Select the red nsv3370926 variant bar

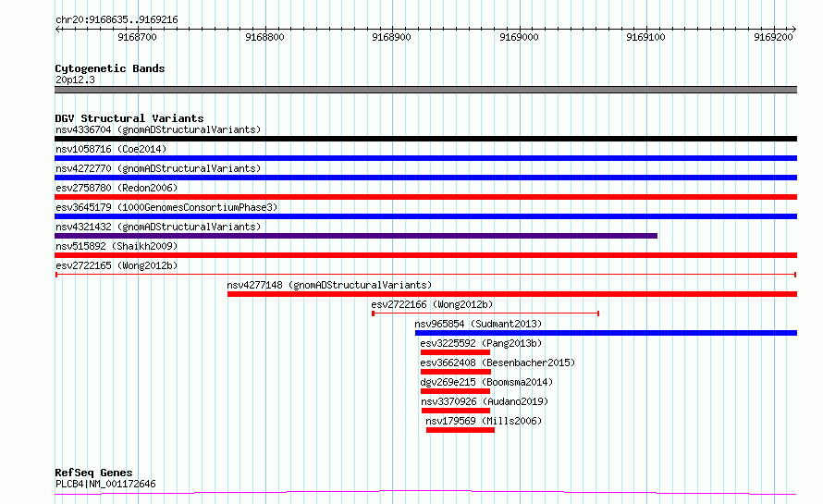(456, 411)
